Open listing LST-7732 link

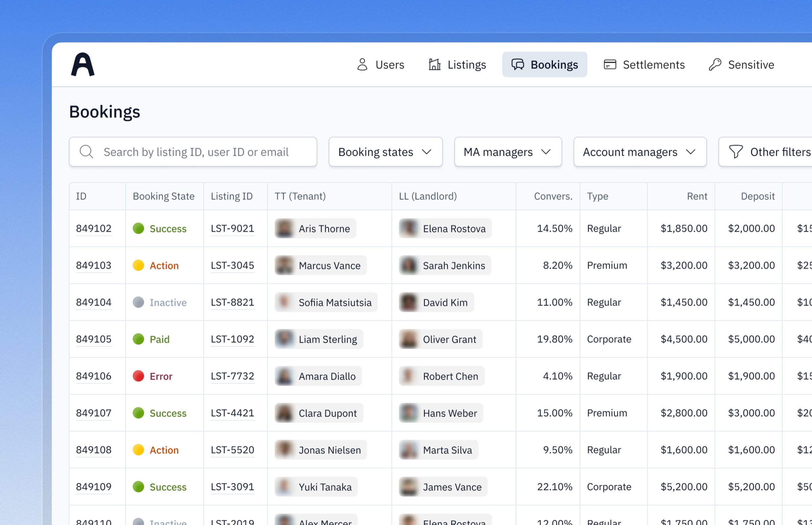[232, 376]
